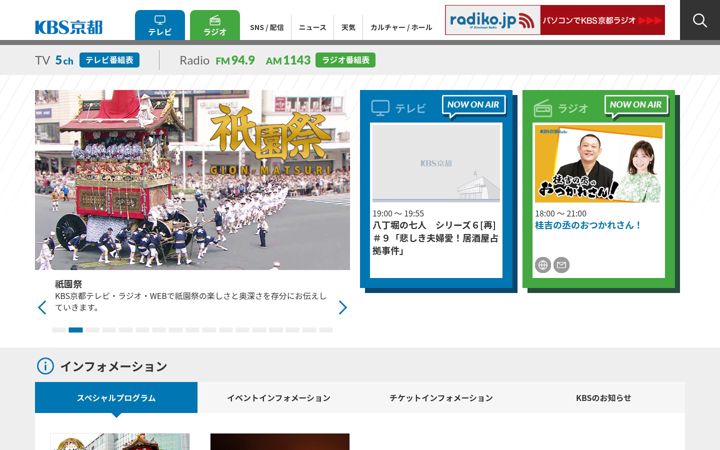Open the 天気 menu item
The width and height of the screenshot is (720, 450).
click(x=348, y=28)
